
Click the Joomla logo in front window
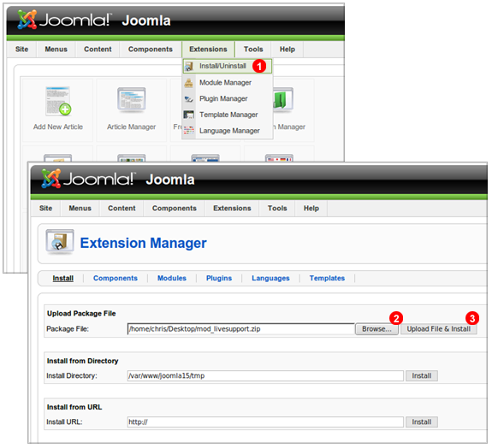(x=88, y=179)
